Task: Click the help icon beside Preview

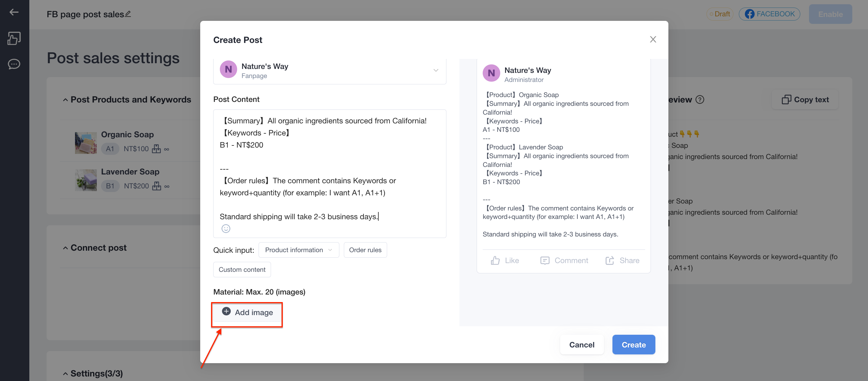Action: (700, 100)
